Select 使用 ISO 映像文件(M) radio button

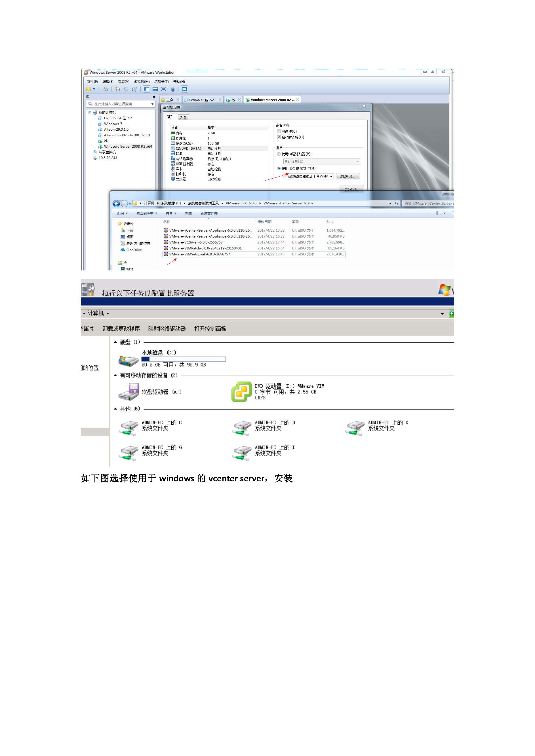pyautogui.click(x=279, y=169)
